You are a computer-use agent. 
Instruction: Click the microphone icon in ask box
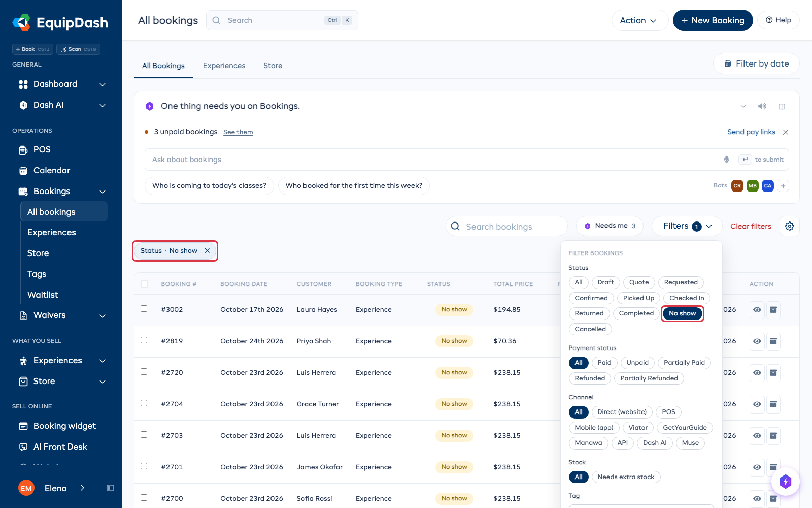(727, 160)
